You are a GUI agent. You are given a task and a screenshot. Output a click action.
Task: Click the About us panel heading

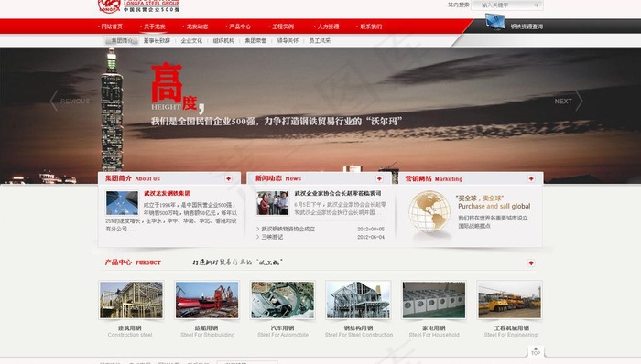(133, 178)
